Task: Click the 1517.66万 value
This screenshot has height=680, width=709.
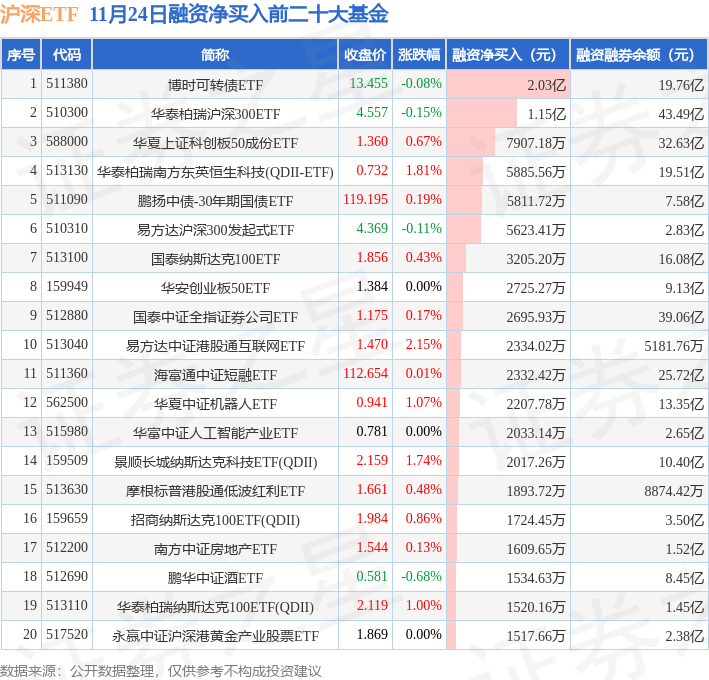Action: tap(536, 635)
